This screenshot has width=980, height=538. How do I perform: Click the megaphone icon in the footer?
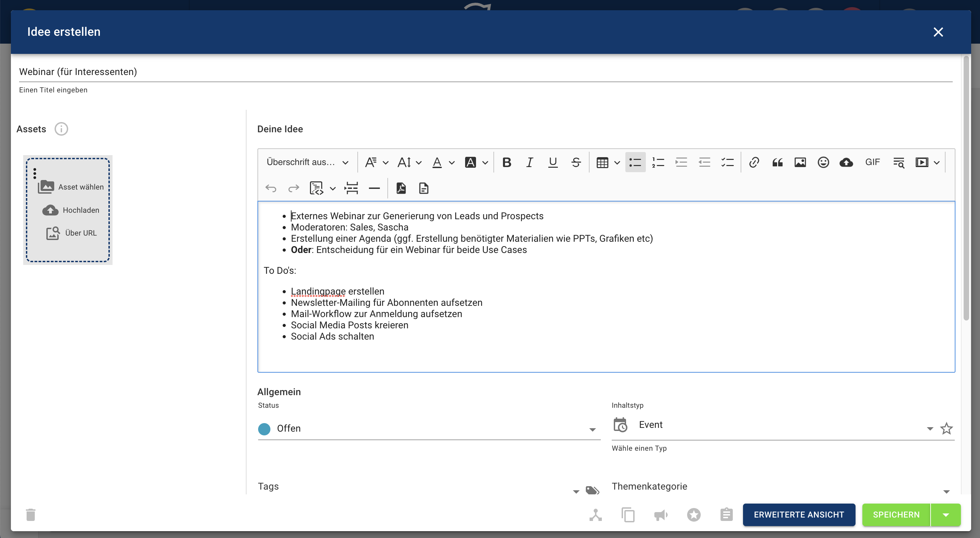pyautogui.click(x=661, y=515)
